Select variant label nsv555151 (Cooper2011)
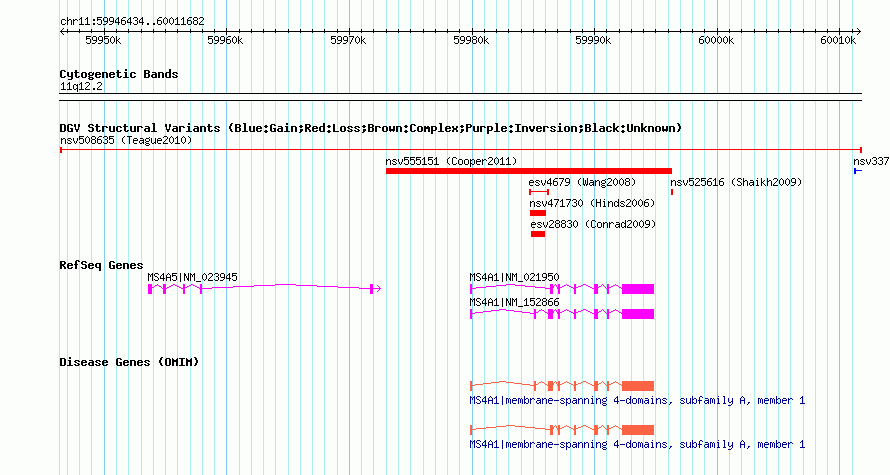 tap(451, 161)
